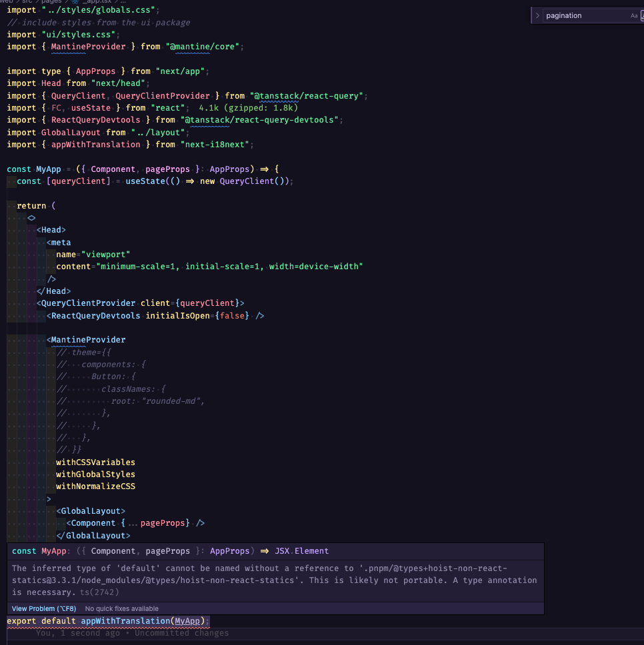
Task: Click the commented root: "rounded-md" line
Action: (x=131, y=400)
